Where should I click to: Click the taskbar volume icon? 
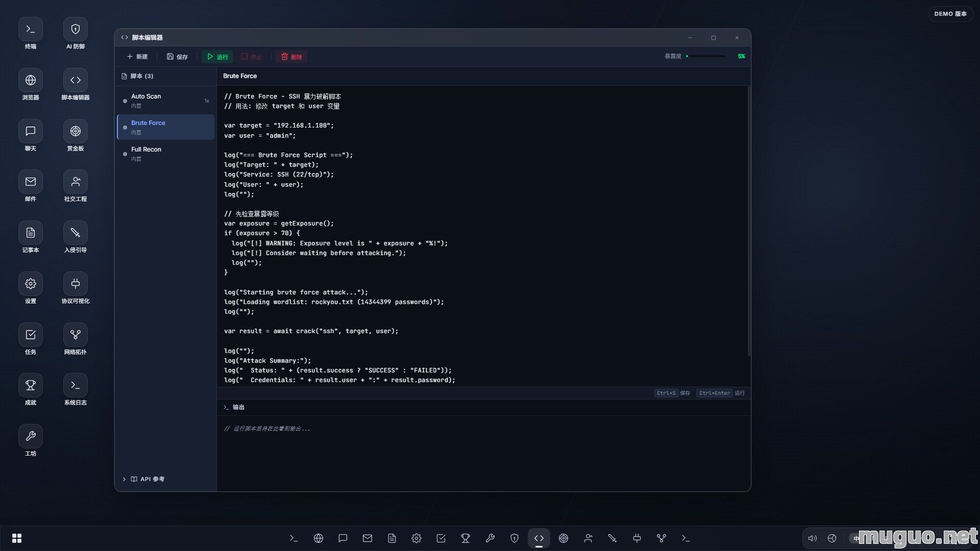click(x=813, y=538)
